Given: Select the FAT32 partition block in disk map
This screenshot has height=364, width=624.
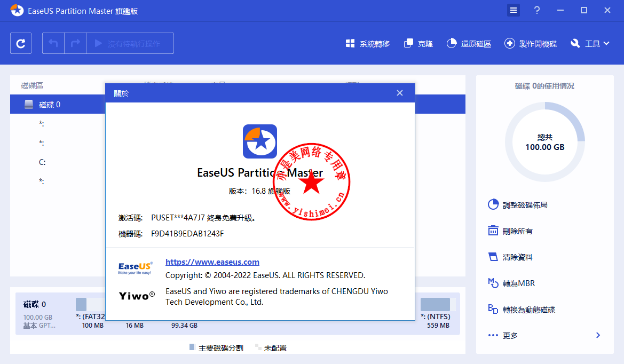Looking at the screenshot, I should [x=90, y=313].
